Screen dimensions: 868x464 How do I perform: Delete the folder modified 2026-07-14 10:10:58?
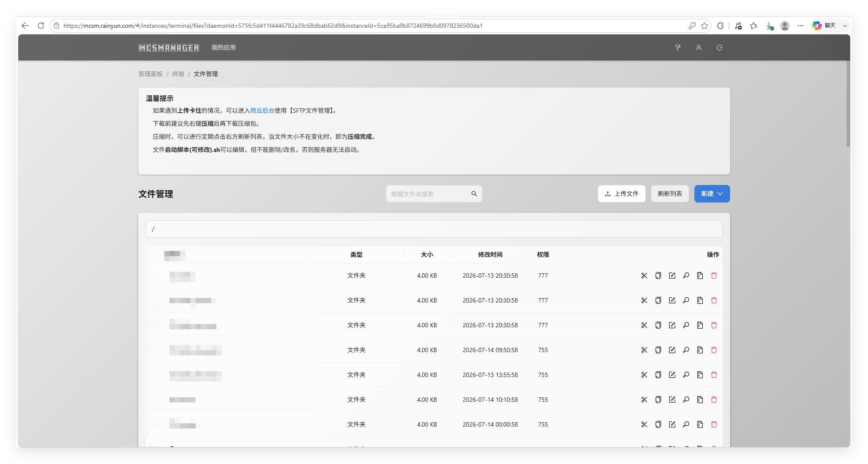click(714, 400)
